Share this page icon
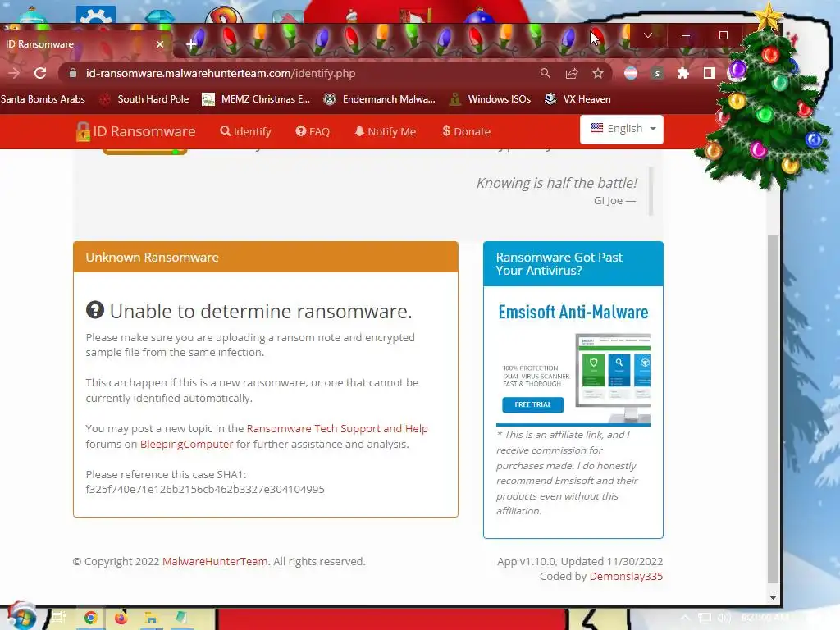This screenshot has width=840, height=630. tap(572, 73)
